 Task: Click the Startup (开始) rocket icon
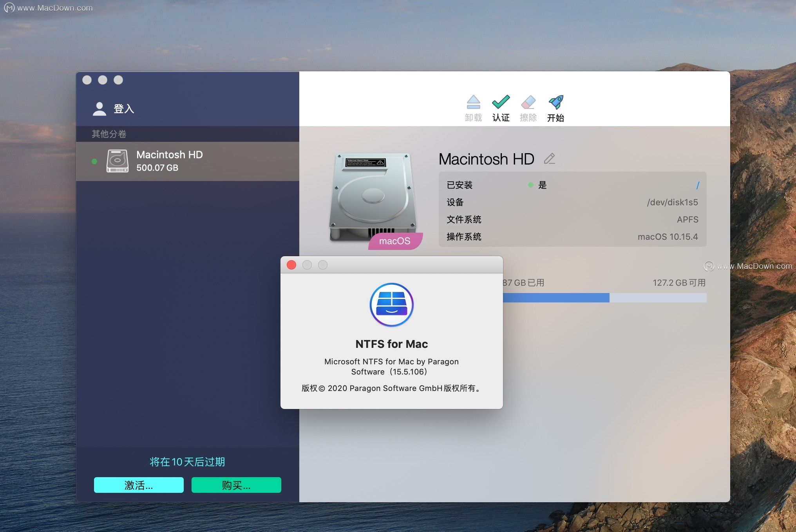pyautogui.click(x=556, y=102)
